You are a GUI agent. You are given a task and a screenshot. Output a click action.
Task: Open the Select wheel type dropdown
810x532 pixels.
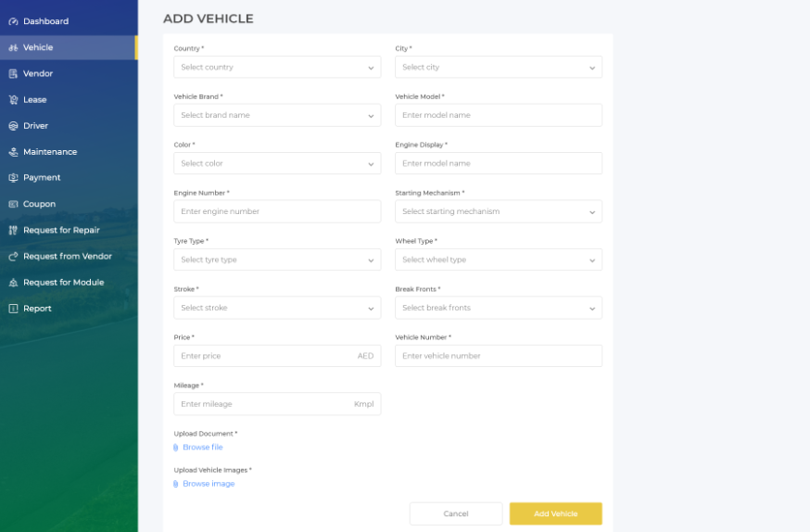[499, 260]
